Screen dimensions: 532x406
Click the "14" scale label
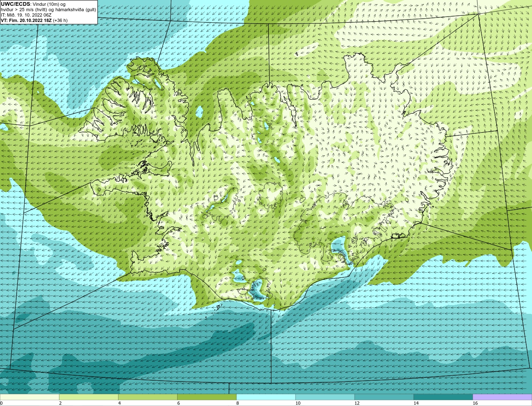(x=416, y=403)
